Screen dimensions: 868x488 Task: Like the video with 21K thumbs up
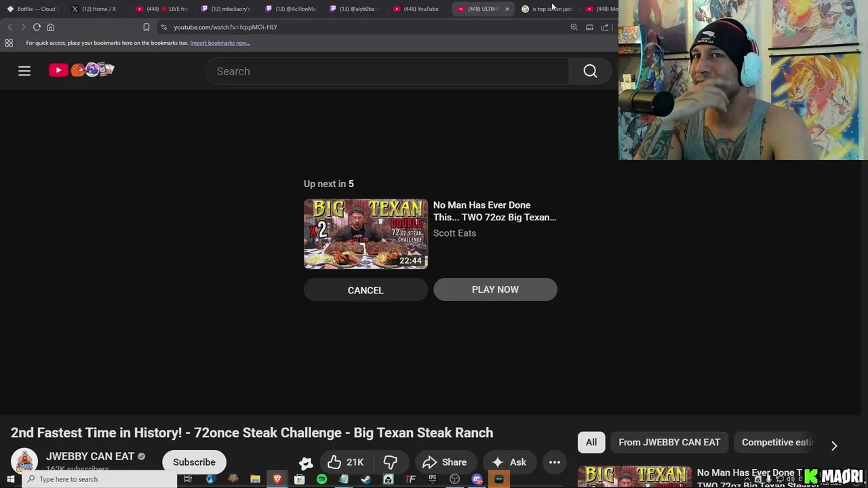pos(346,462)
